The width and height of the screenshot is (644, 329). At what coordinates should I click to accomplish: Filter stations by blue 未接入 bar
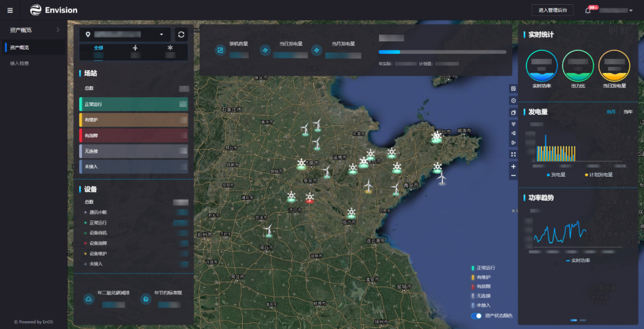click(x=134, y=167)
